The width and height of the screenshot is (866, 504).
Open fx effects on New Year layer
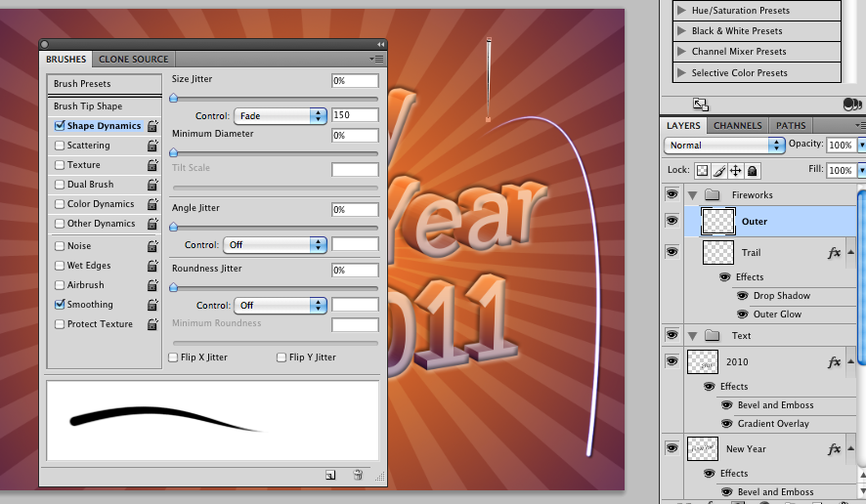[x=834, y=449]
